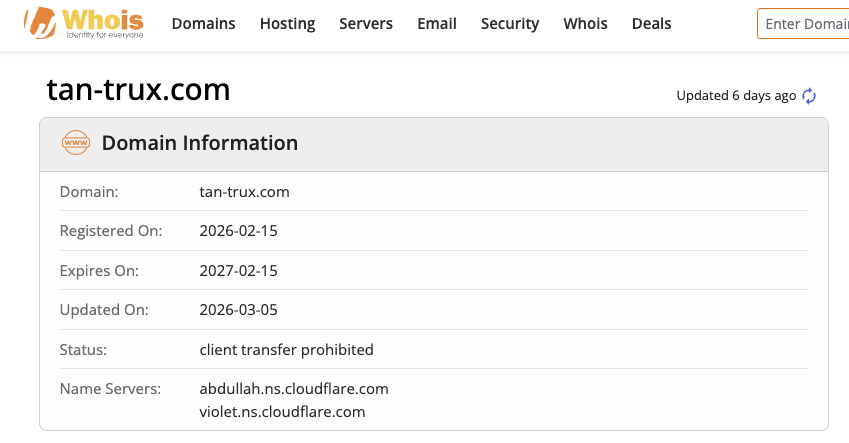Click the www globe icon in the panel header

(76, 143)
